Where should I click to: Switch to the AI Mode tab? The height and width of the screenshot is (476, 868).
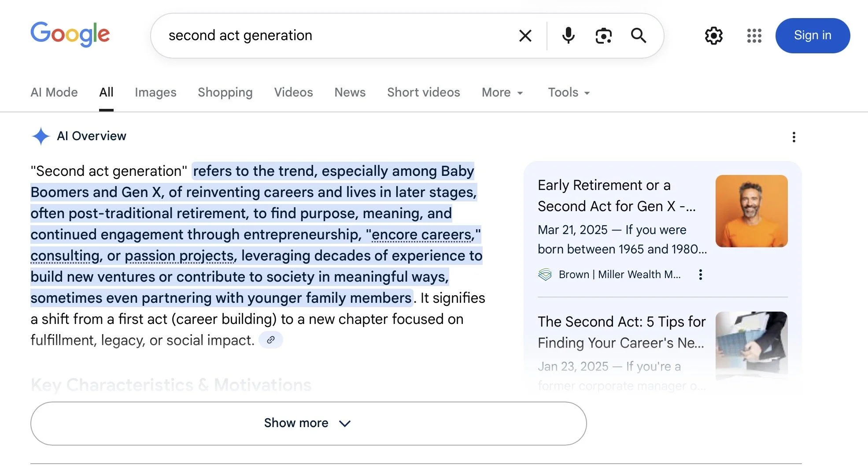coord(54,93)
